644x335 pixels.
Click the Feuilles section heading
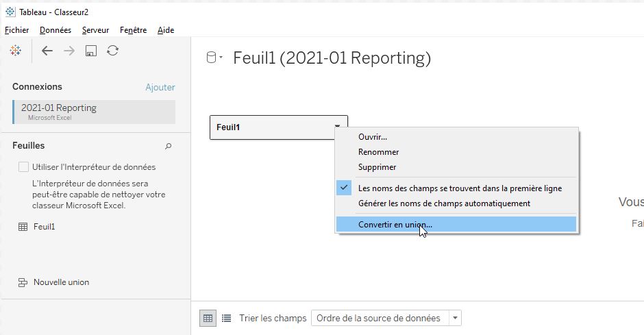[28, 146]
